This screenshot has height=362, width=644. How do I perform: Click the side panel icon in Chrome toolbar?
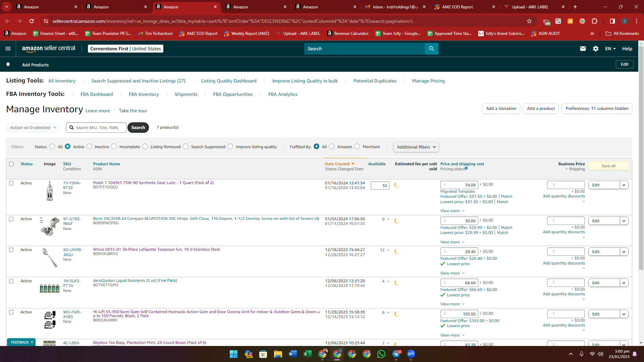[612, 21]
